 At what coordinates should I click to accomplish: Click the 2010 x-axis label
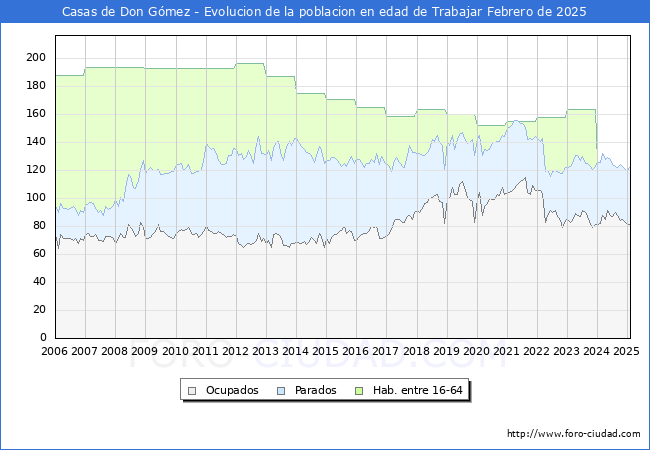(x=175, y=351)
